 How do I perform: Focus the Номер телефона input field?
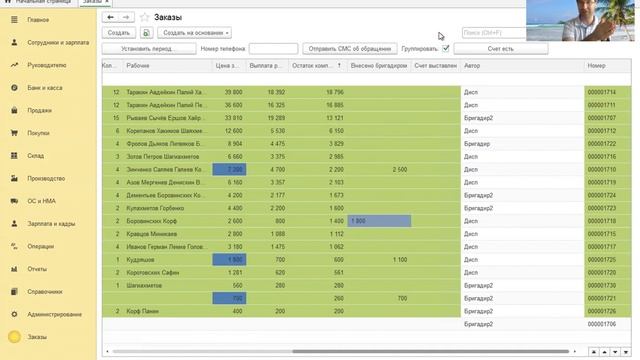pos(273,49)
